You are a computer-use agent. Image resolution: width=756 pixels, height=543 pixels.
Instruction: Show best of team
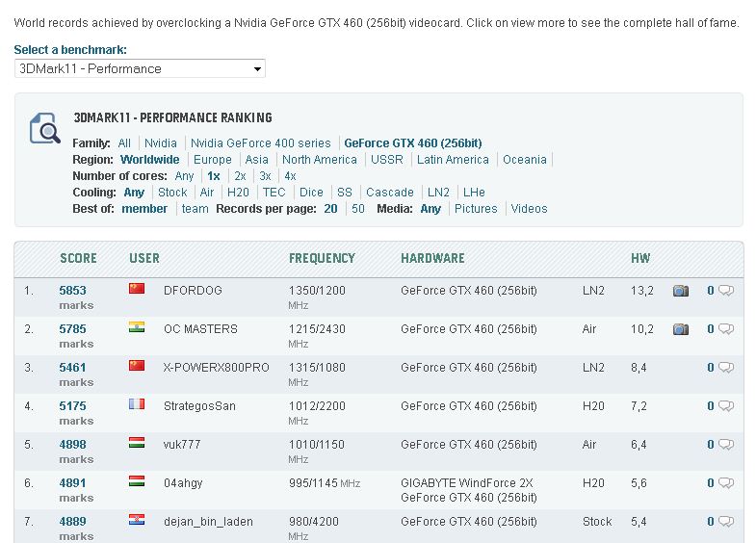pyautogui.click(x=195, y=209)
